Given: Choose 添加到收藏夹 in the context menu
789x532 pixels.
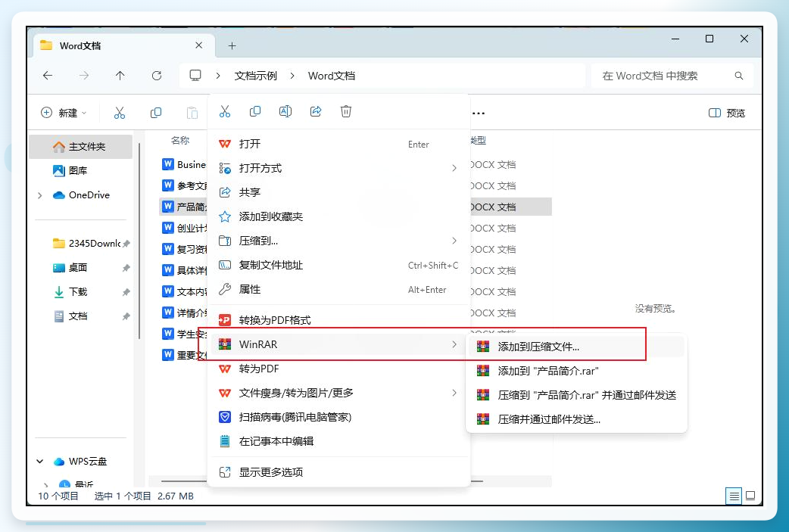Looking at the screenshot, I should [x=338, y=216].
